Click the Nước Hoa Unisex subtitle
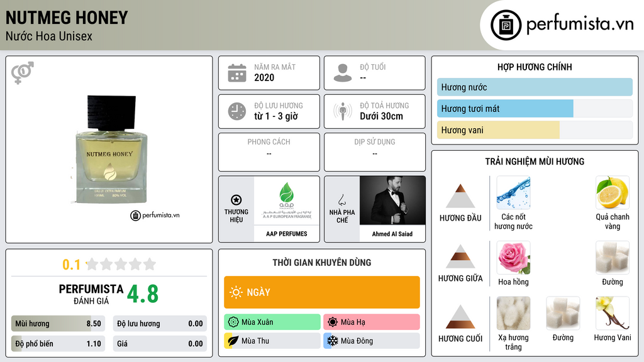This screenshot has height=362, width=644. click(49, 36)
